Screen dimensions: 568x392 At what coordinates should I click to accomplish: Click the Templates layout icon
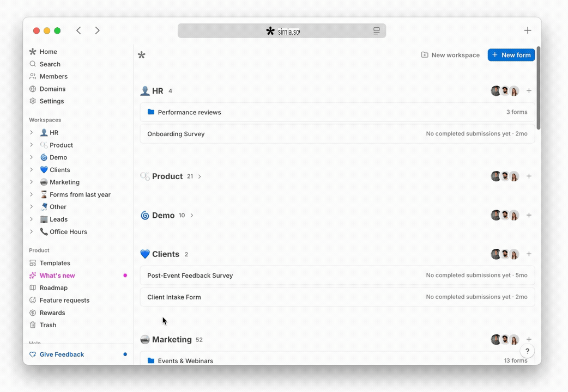point(33,263)
